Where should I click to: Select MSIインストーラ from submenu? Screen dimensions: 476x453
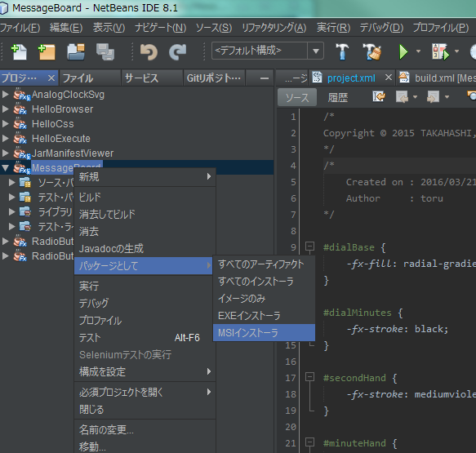[x=264, y=333]
